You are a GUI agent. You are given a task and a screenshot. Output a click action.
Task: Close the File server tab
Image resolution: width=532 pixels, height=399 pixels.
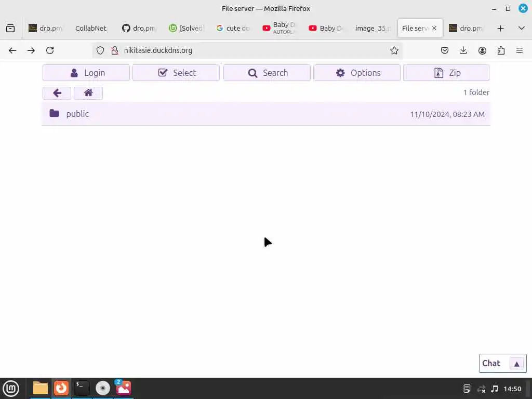(434, 28)
